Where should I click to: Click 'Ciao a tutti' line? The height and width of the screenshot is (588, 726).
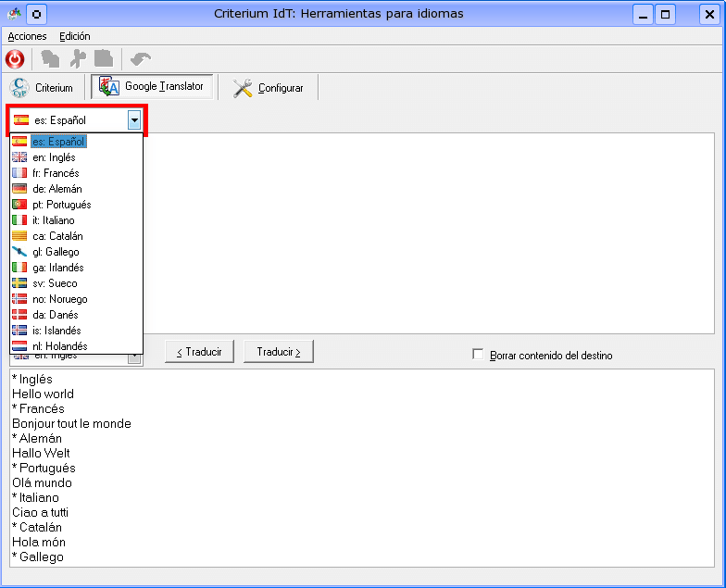[x=41, y=513]
